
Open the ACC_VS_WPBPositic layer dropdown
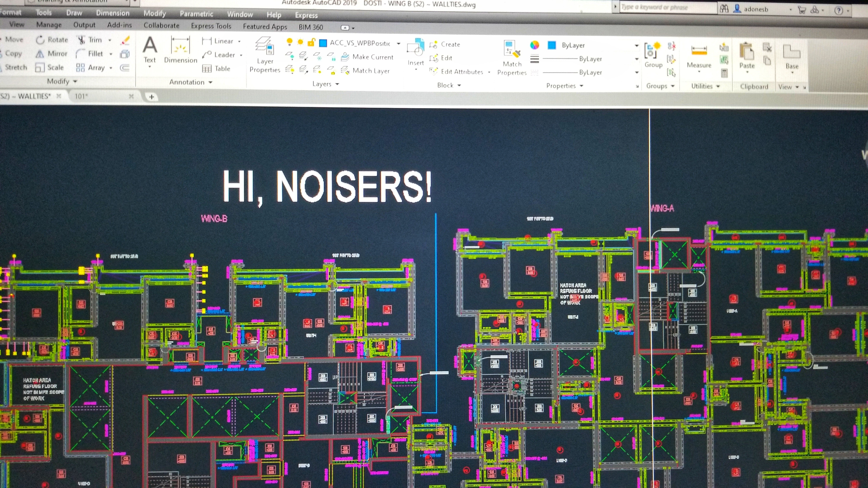(399, 43)
